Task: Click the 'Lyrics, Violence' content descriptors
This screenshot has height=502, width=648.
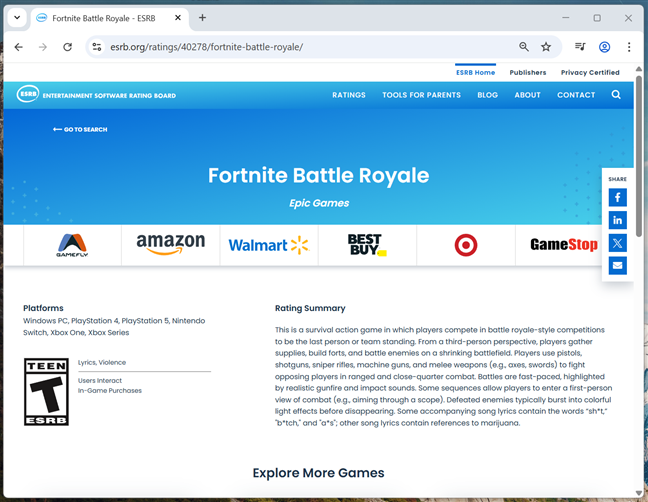Action: (x=102, y=362)
